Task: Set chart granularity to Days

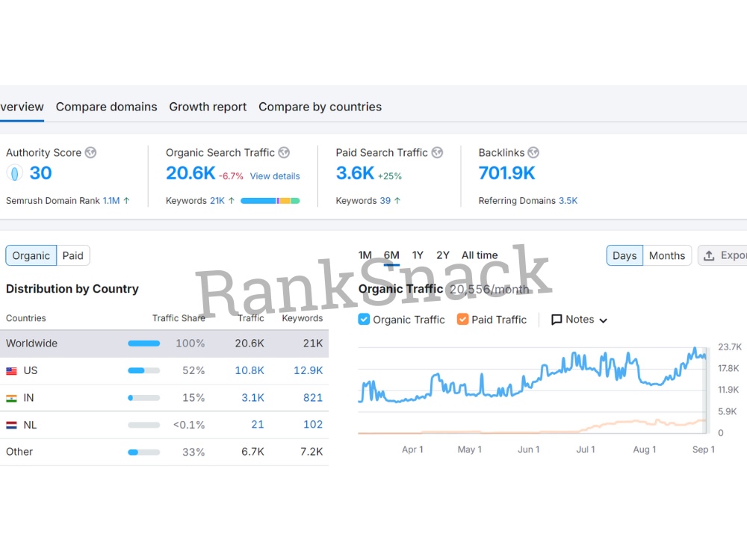Action: click(624, 255)
